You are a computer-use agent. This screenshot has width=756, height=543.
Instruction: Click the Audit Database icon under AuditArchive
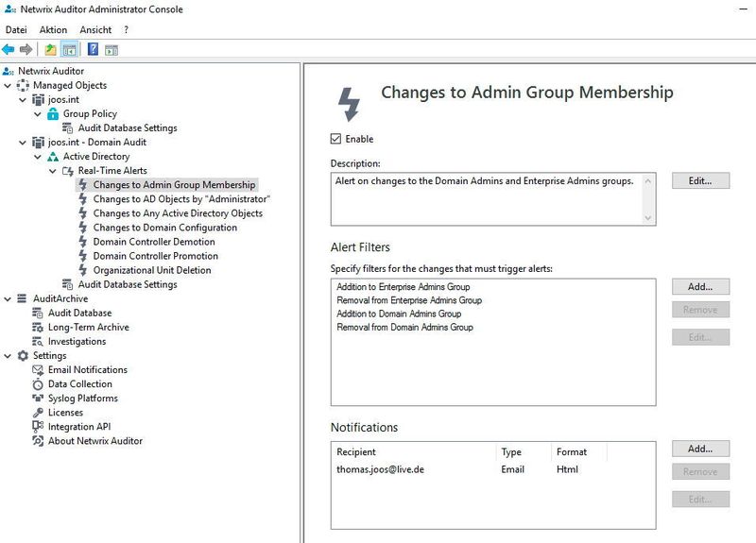(38, 314)
